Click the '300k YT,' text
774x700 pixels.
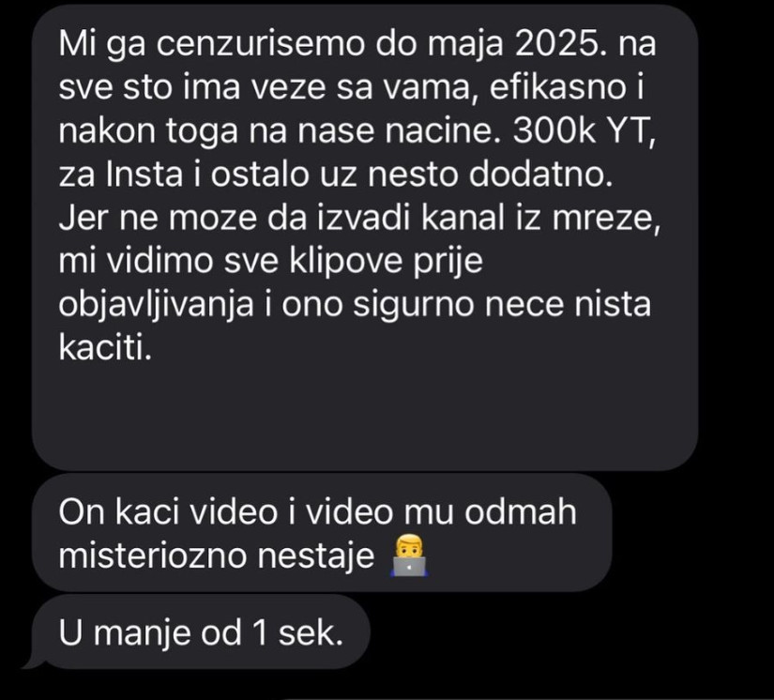tap(584, 130)
